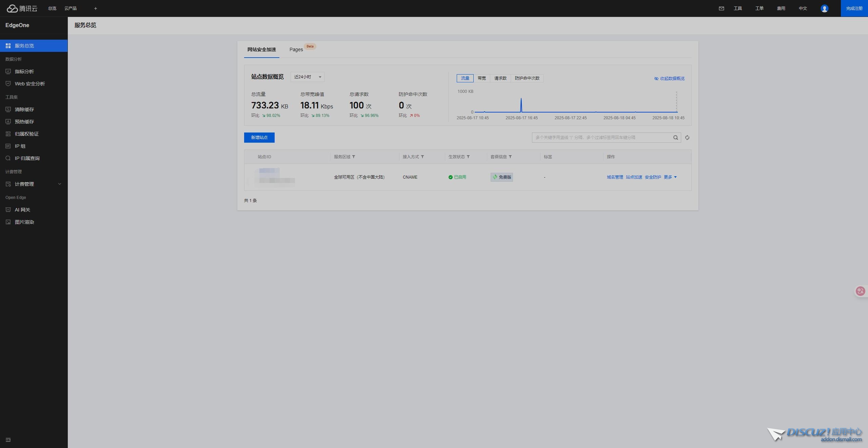868x448 pixels.
Task: Click the mail message icon in top bar
Action: pyautogui.click(x=721, y=8)
